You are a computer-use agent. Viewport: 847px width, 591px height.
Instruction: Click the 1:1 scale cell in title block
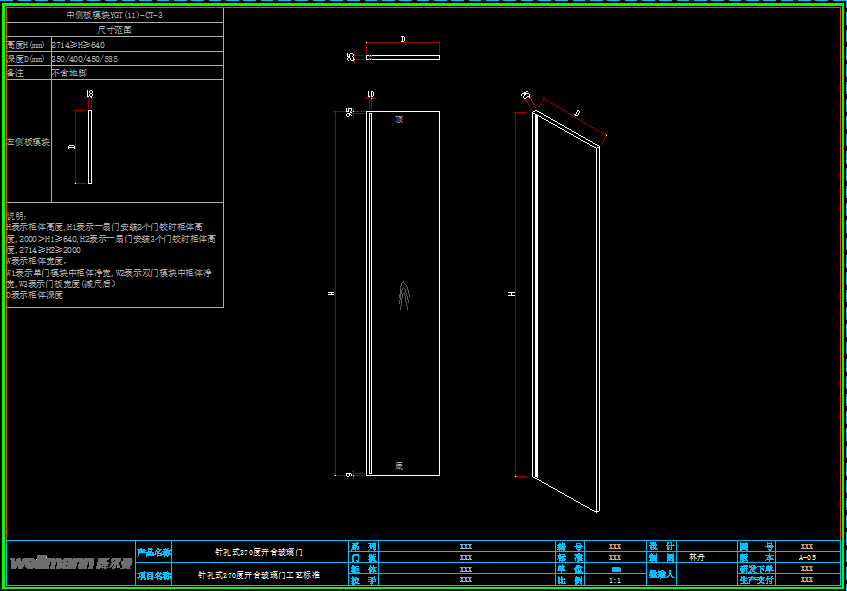tap(614, 580)
